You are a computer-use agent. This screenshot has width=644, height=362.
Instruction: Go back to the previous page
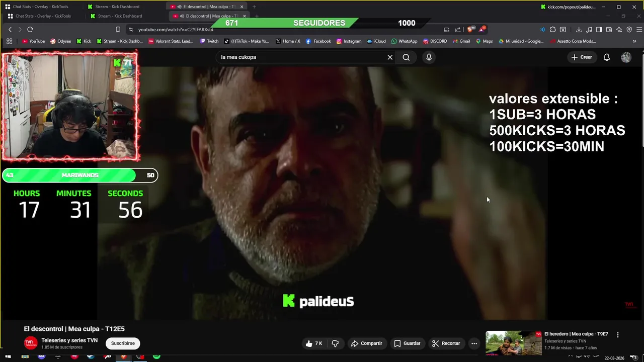click(x=10, y=30)
